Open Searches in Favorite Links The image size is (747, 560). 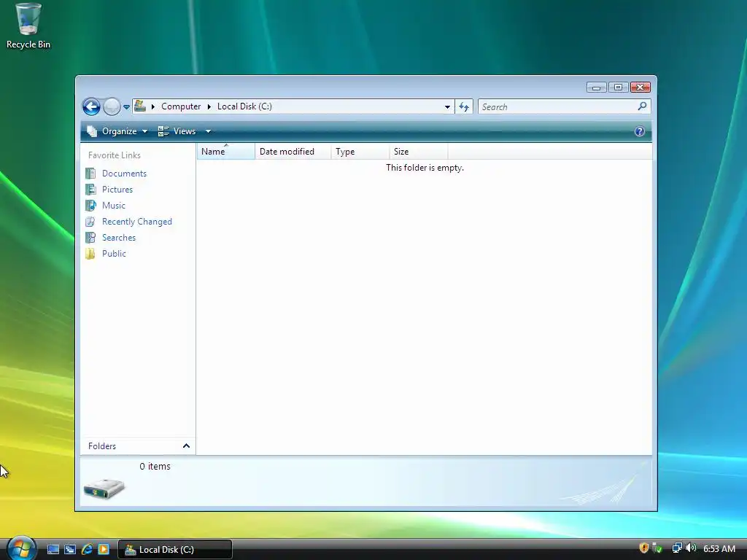tap(119, 238)
